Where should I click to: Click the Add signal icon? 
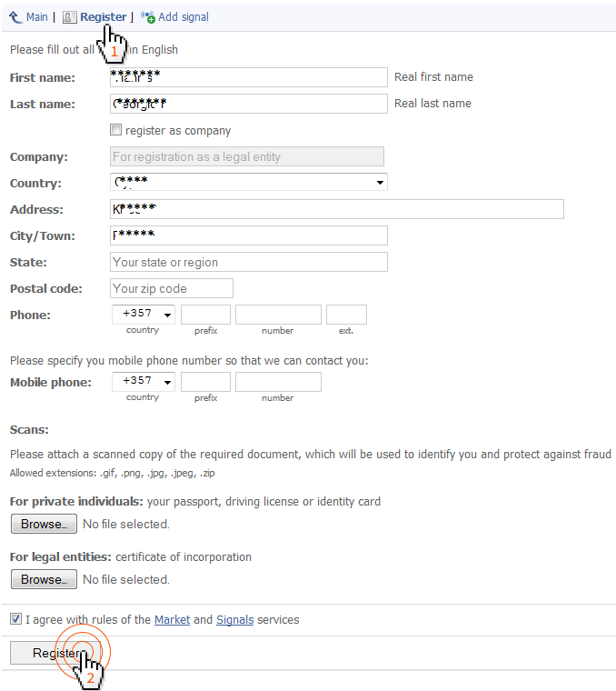(x=148, y=17)
